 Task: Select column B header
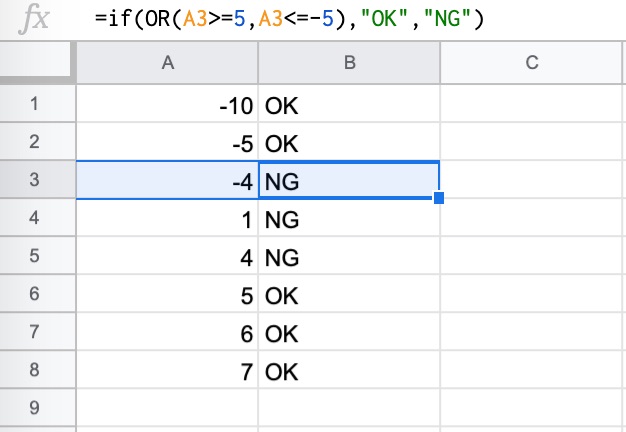point(349,63)
